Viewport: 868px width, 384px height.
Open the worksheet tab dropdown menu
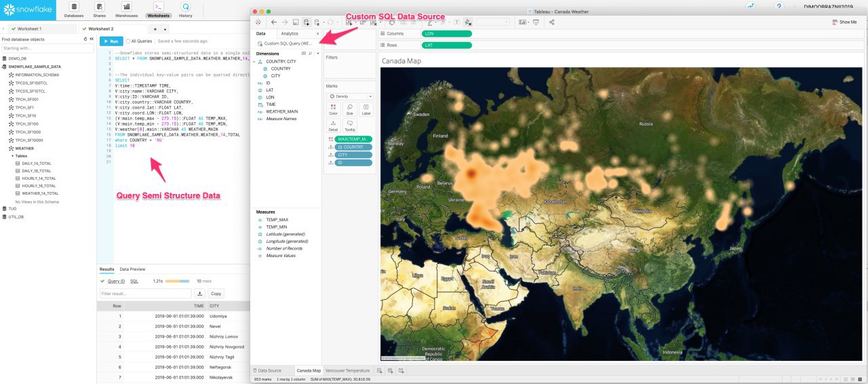tap(165, 29)
